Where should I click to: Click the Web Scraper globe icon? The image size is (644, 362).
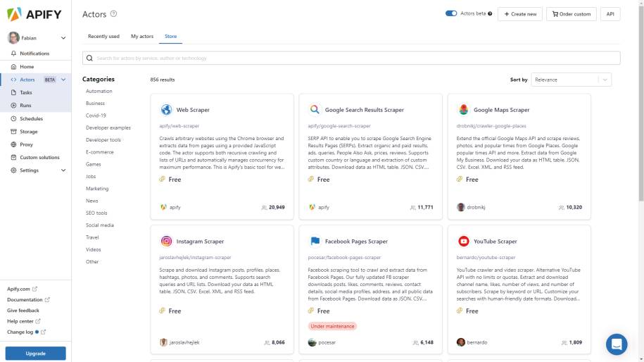(x=166, y=110)
